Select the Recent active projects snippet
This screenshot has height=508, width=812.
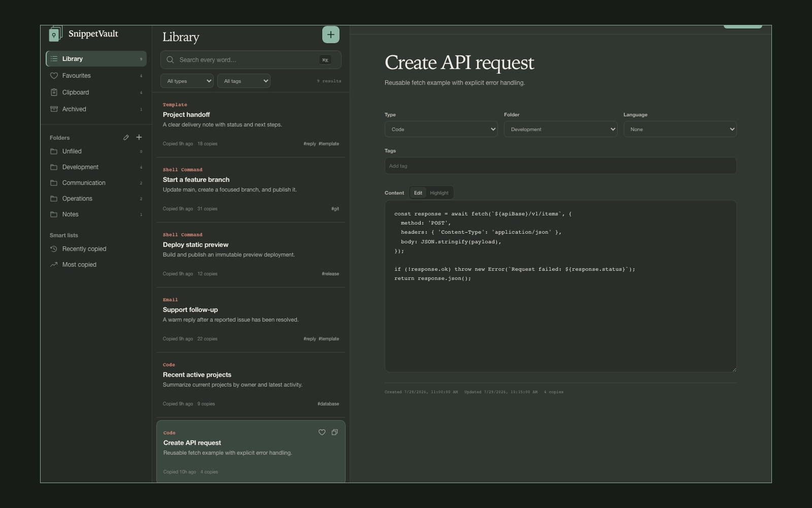tap(251, 385)
